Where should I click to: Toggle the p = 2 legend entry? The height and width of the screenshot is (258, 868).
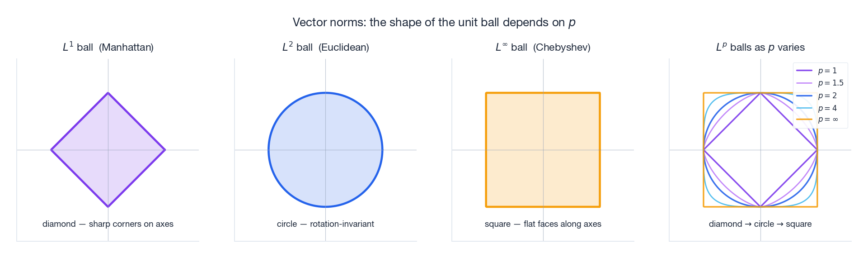coord(820,96)
